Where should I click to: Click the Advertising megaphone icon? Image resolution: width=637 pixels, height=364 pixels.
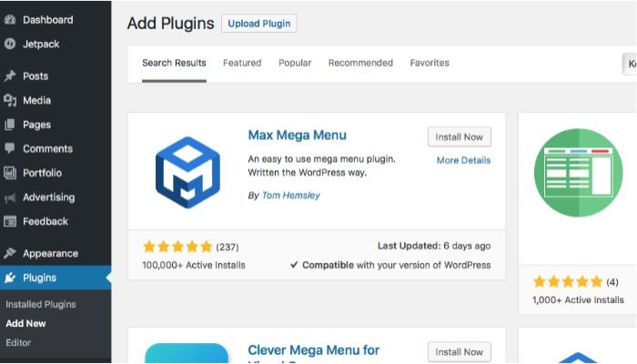[x=10, y=197]
